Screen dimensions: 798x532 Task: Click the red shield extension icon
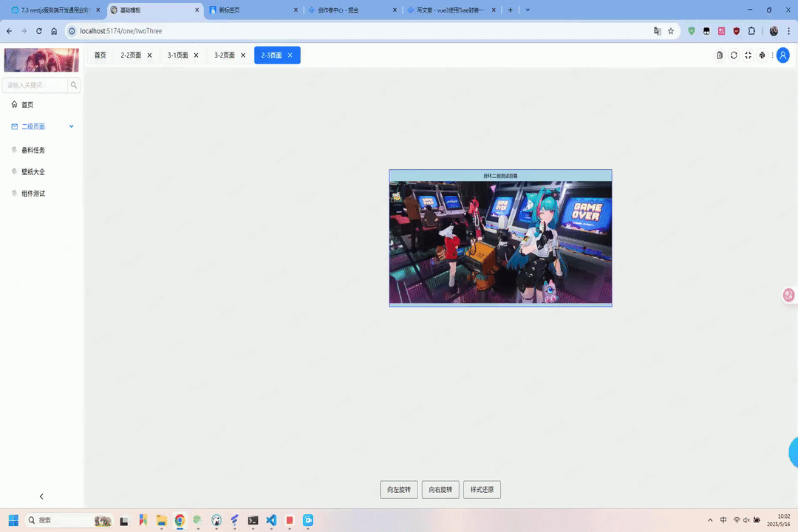pos(737,31)
